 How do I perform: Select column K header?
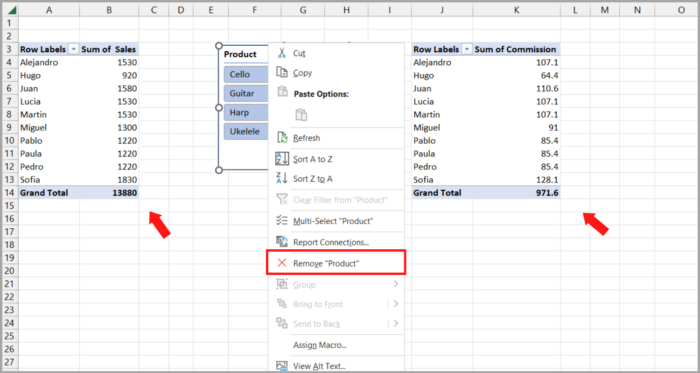click(x=516, y=10)
